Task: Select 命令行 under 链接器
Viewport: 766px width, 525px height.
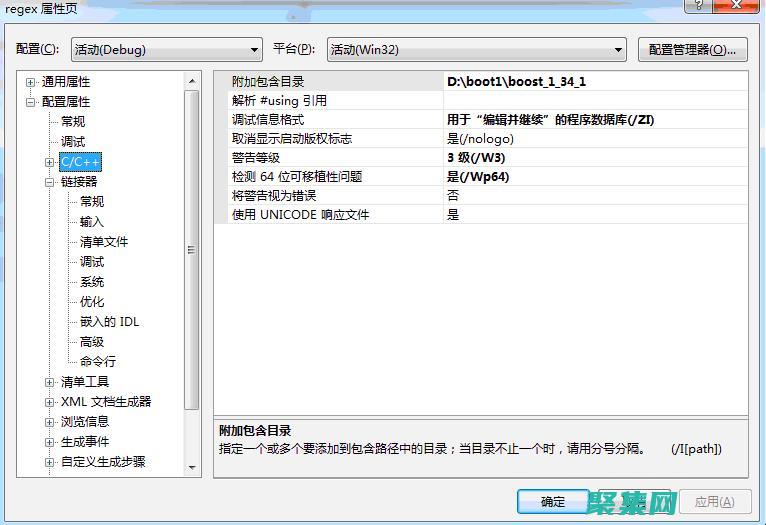Action: coord(98,362)
